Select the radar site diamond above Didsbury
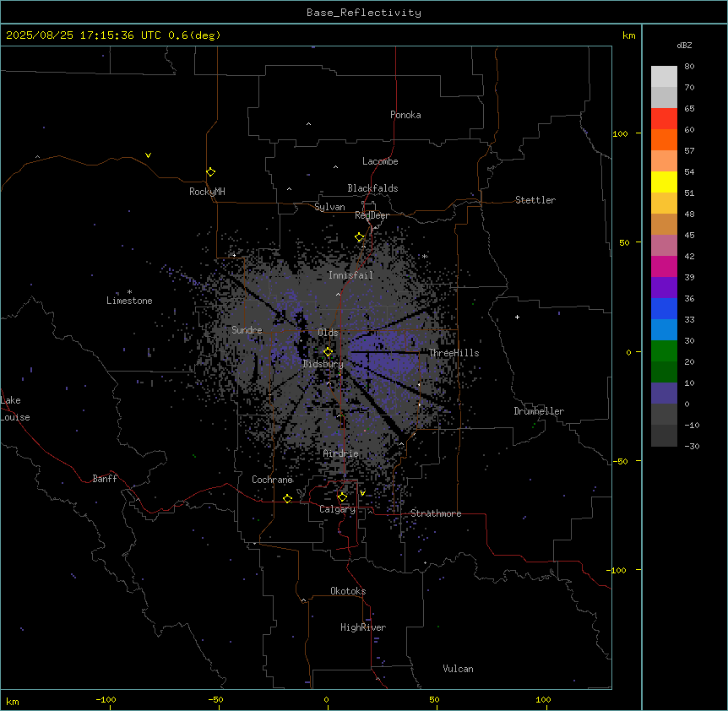Screen dimensions: 728x711 tap(328, 352)
